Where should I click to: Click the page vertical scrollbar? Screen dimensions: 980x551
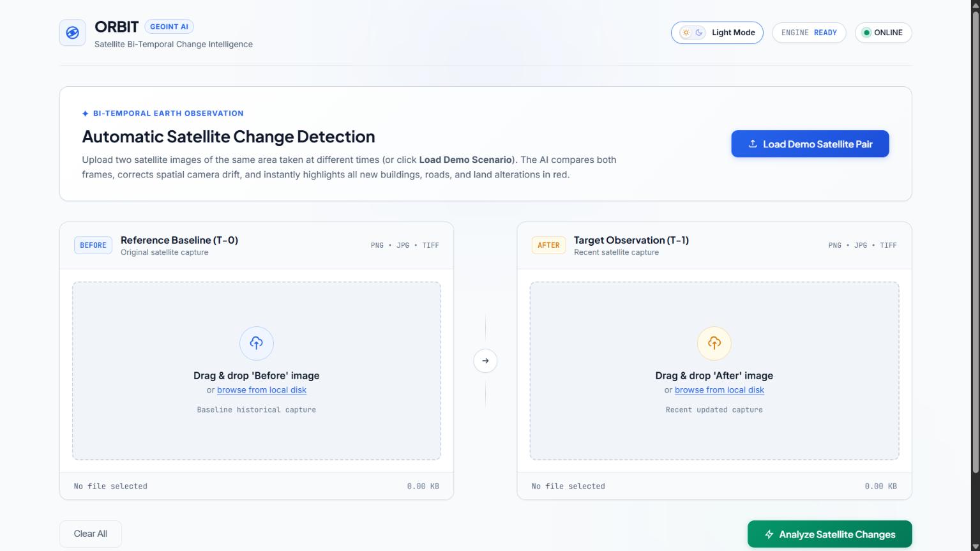tap(976, 243)
